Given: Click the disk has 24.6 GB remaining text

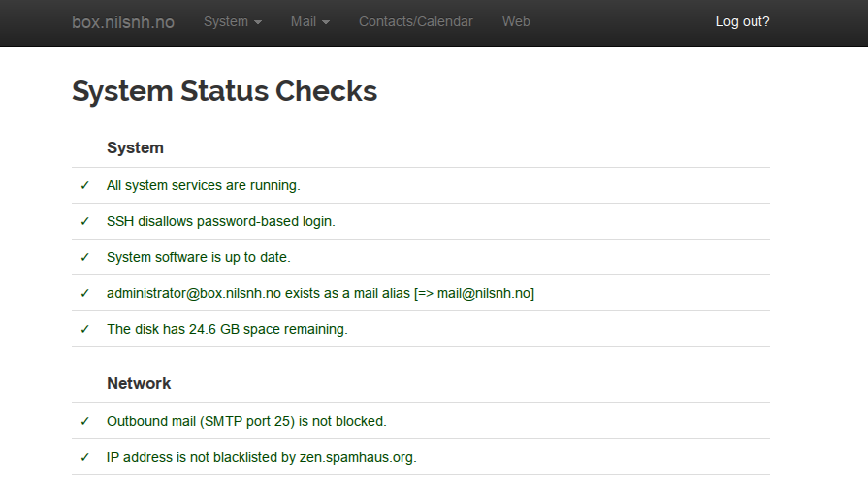Looking at the screenshot, I should coord(227,330).
